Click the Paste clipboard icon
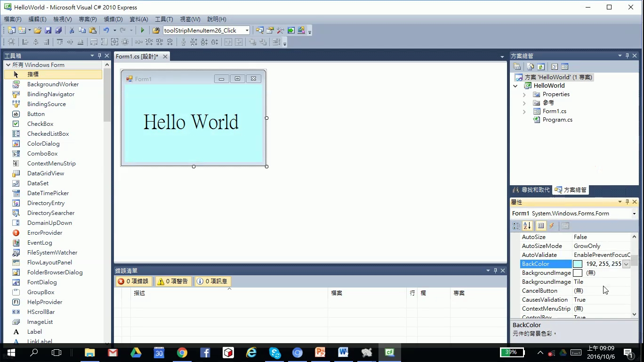Viewport: 644px width, 362px height. tap(93, 30)
